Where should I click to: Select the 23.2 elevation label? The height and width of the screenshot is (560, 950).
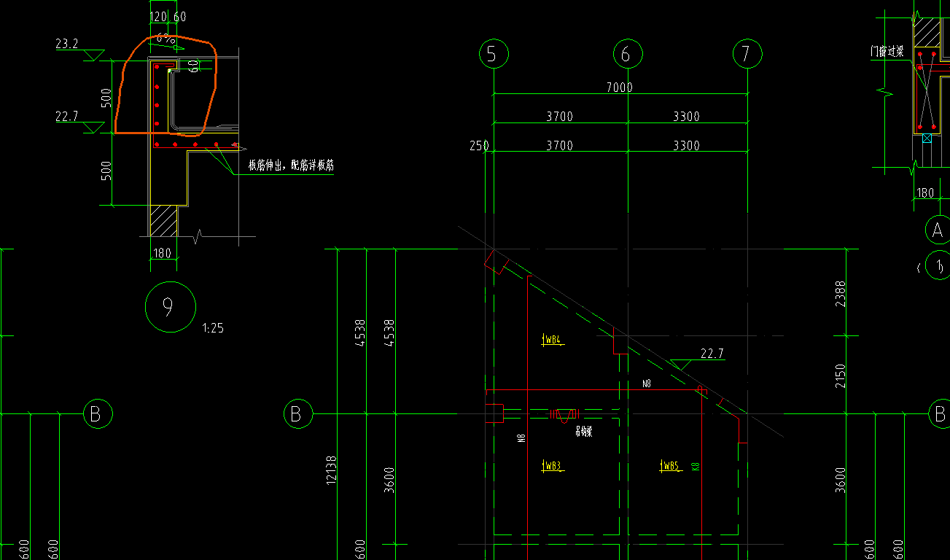[x=66, y=44]
